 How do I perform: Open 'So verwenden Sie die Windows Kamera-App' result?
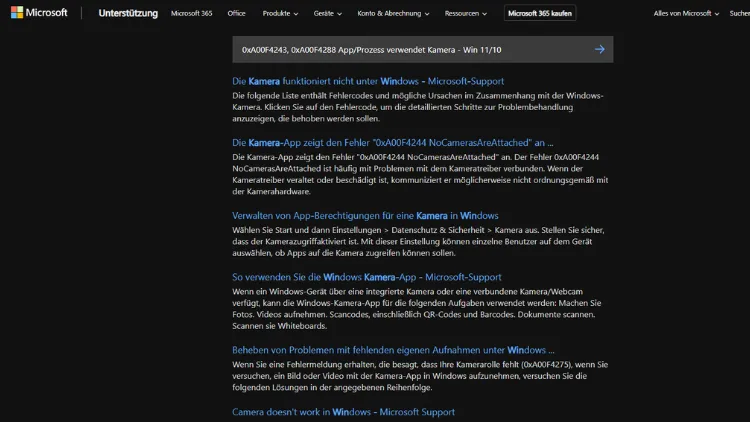coord(367,277)
